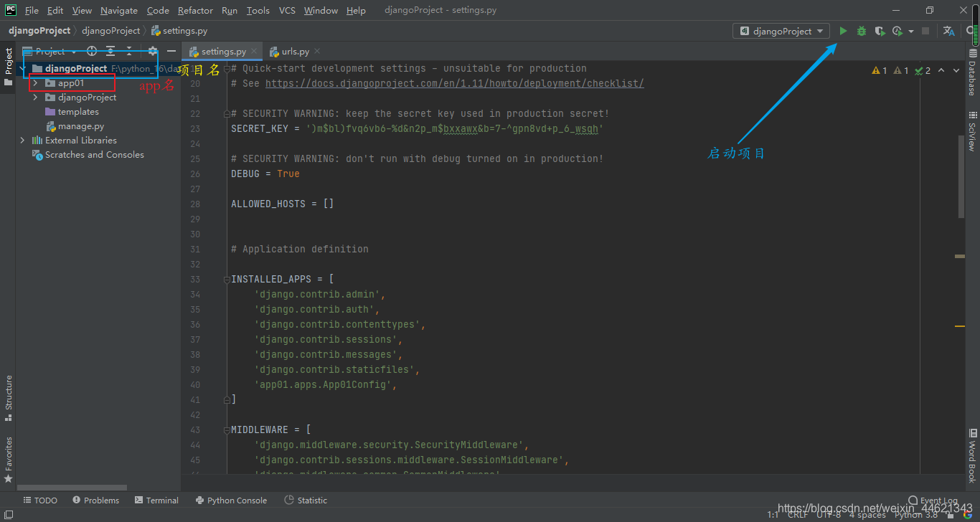Open the SciView side panel
This screenshot has height=522, width=980.
(973, 130)
